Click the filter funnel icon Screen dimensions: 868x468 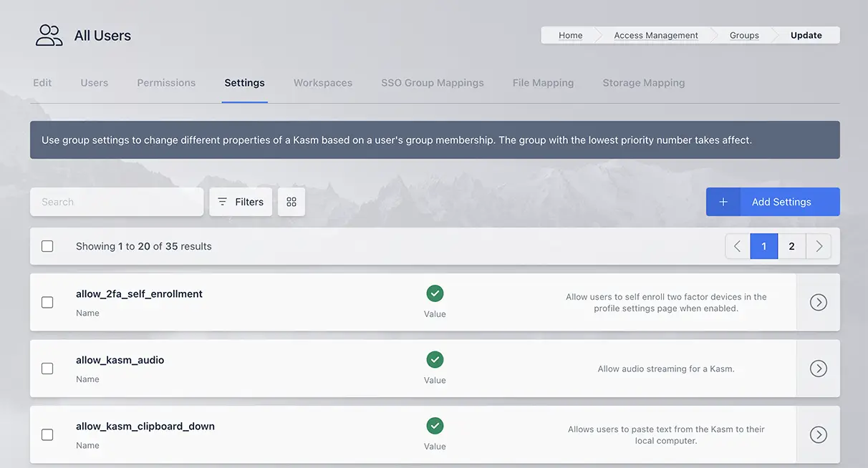(x=223, y=202)
